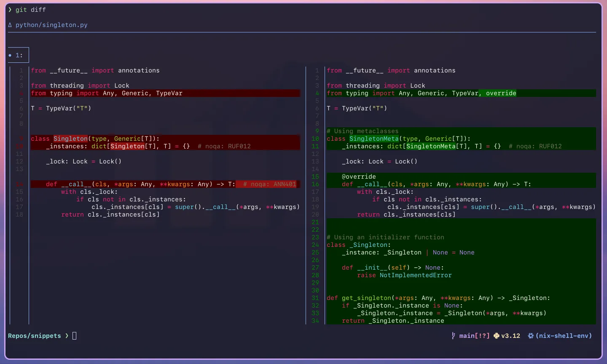Click the chevron after Repos/snippets path
Image resolution: width=607 pixels, height=364 pixels.
click(x=67, y=336)
